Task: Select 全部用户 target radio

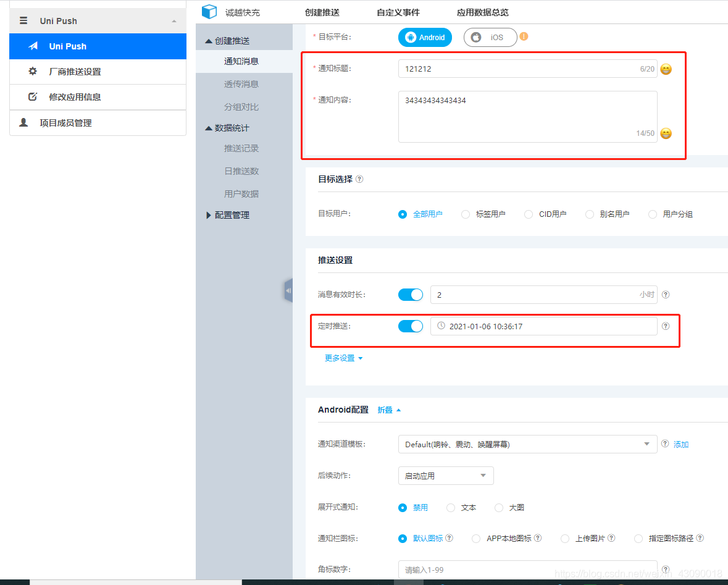Action: click(x=403, y=214)
